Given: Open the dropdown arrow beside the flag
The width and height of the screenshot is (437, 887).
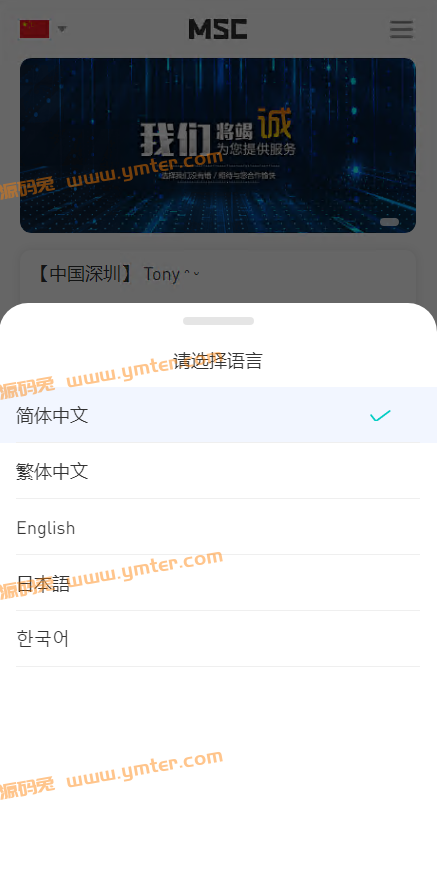Looking at the screenshot, I should click(x=62, y=29).
